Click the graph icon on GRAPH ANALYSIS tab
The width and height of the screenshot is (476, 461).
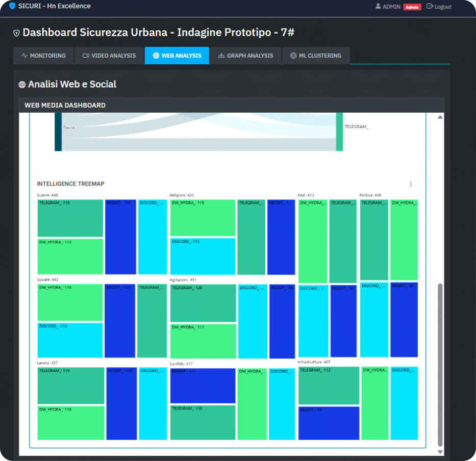click(220, 56)
